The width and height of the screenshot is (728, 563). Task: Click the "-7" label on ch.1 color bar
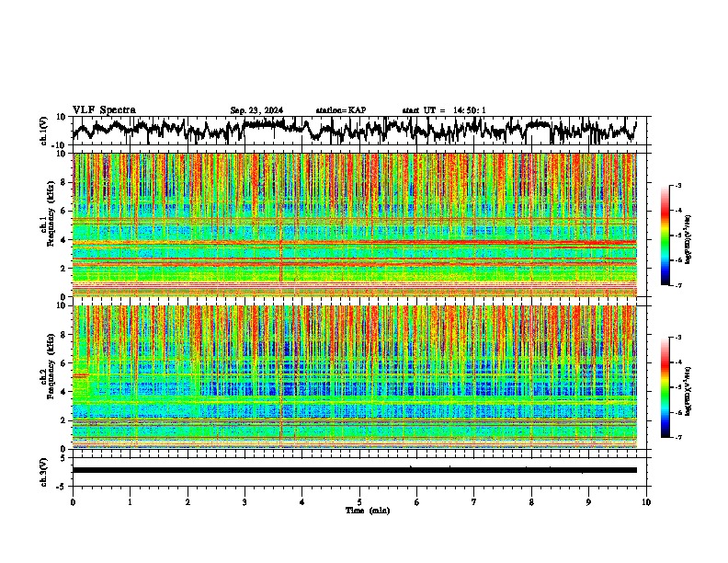coord(677,285)
